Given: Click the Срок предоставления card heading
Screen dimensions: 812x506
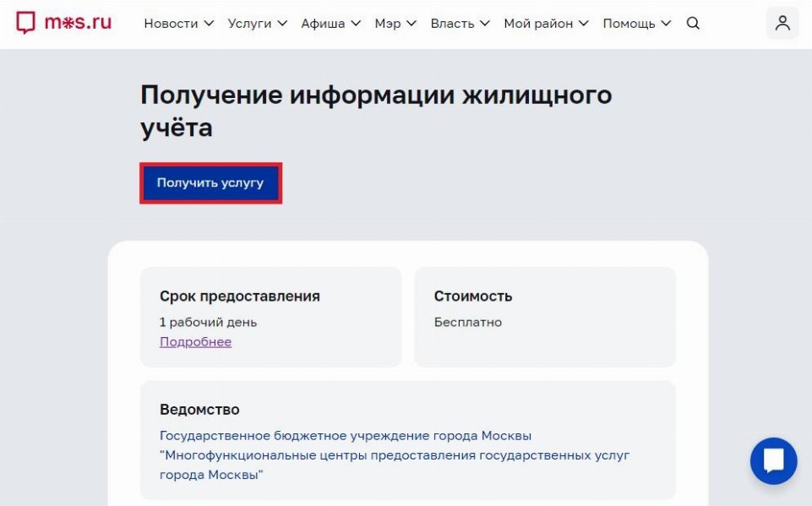Looking at the screenshot, I should click(240, 297).
